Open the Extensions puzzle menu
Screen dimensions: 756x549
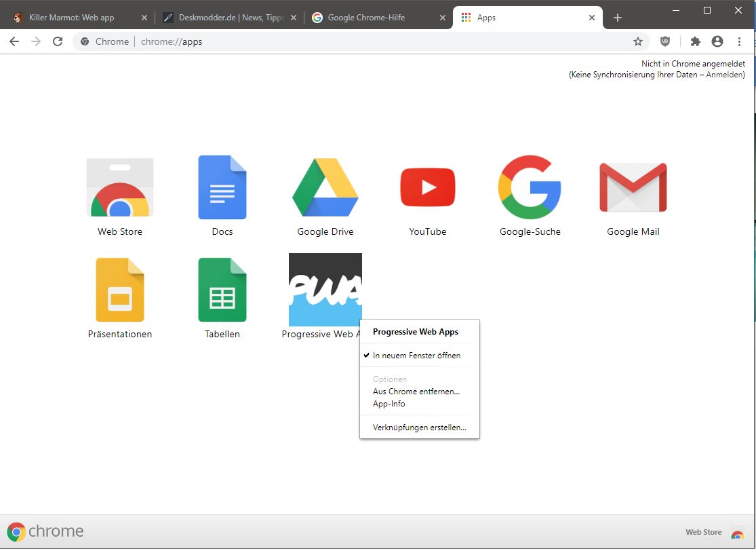coord(695,41)
